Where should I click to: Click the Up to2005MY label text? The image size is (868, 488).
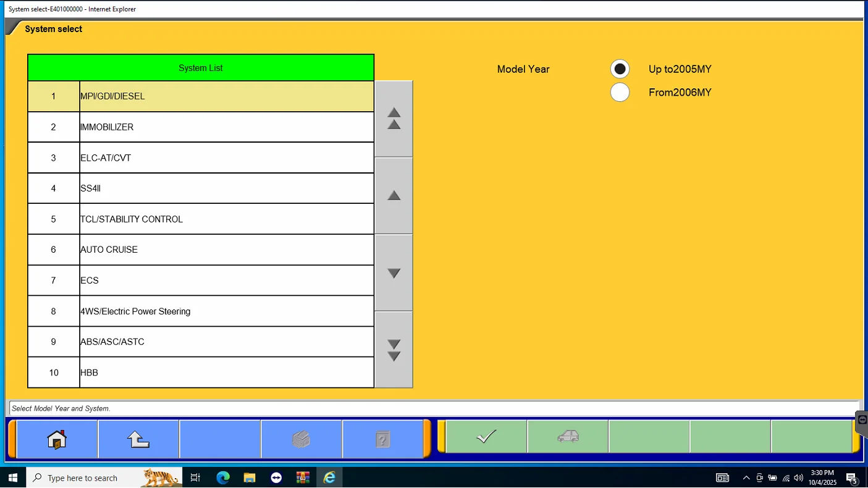click(680, 69)
